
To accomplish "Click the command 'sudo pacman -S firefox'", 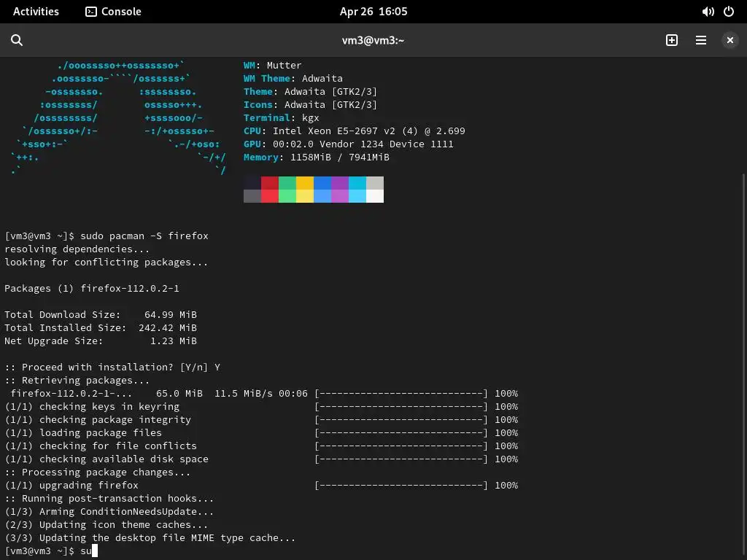I will (x=144, y=236).
